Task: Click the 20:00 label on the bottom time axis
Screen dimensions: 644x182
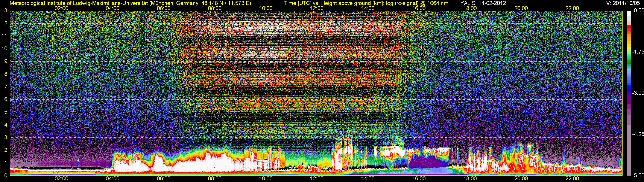Action: [521, 179]
